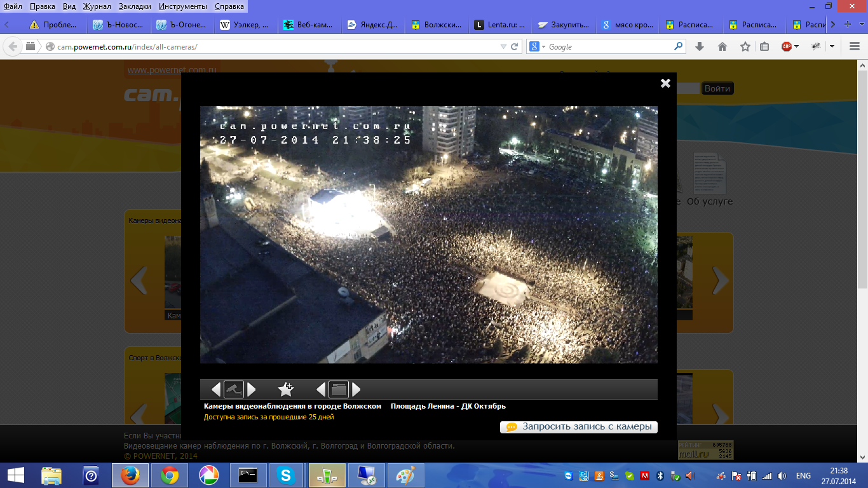868x488 pixels.
Task: Click the surveillance camera icon in the viewer
Action: click(234, 390)
